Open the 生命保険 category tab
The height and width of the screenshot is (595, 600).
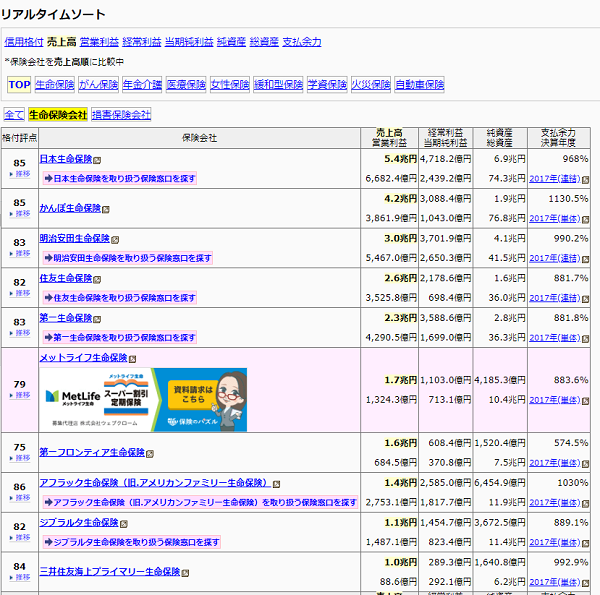coord(55,85)
